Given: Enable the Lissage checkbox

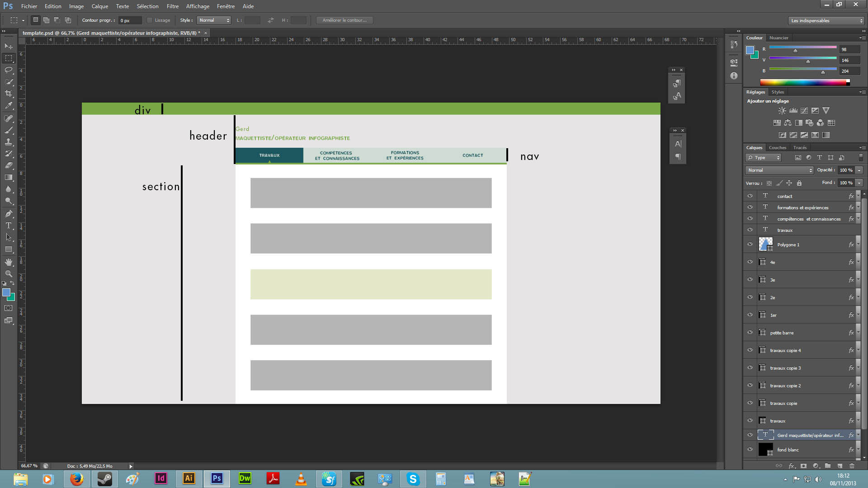Looking at the screenshot, I should pos(150,20).
